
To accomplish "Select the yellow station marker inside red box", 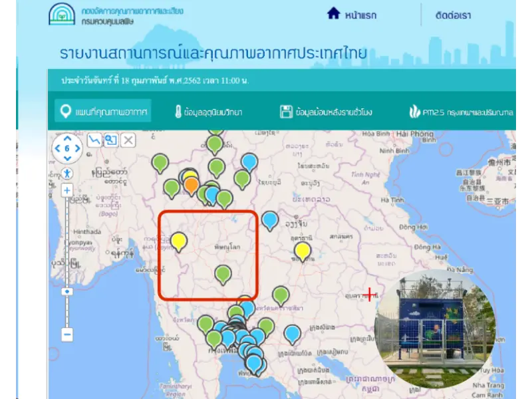I will click(179, 240).
